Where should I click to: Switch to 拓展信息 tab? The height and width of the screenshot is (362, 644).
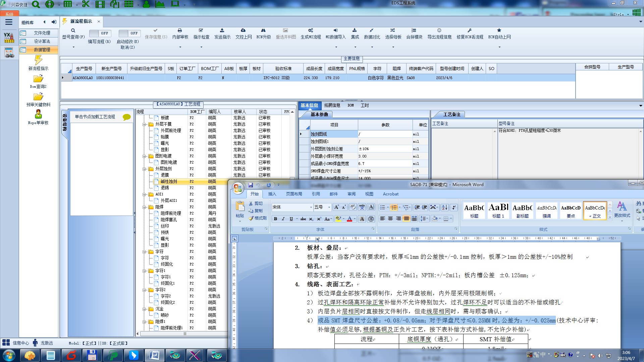(x=332, y=105)
